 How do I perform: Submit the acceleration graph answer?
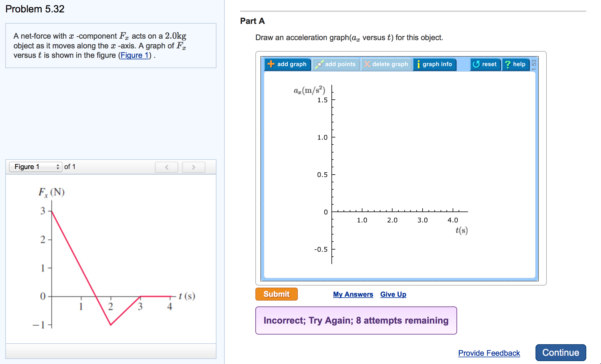(276, 294)
